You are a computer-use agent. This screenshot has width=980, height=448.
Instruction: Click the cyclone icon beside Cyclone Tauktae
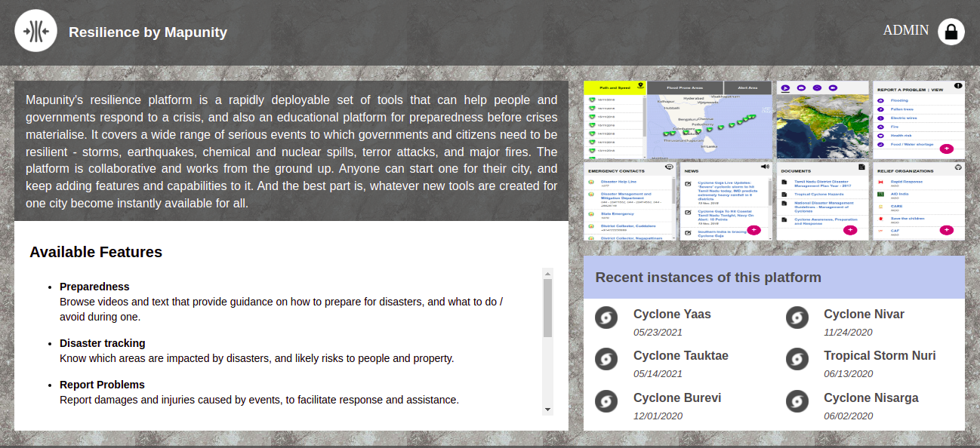pyautogui.click(x=606, y=359)
